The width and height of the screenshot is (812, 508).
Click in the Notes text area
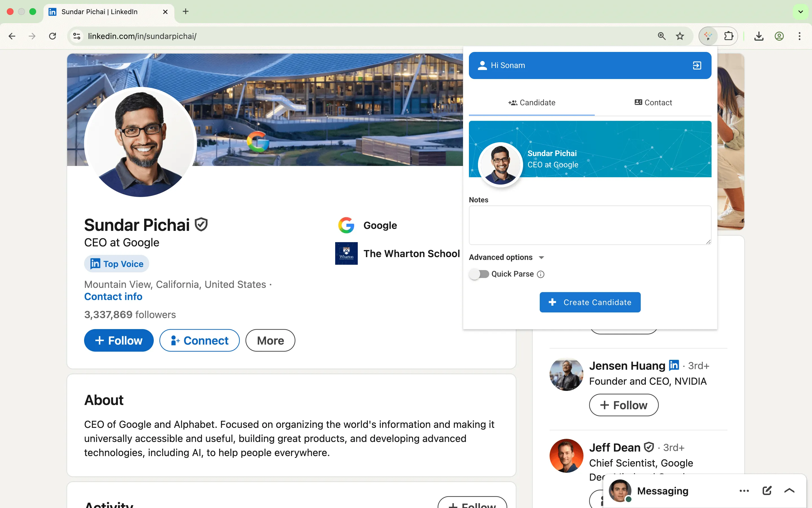tap(590, 225)
